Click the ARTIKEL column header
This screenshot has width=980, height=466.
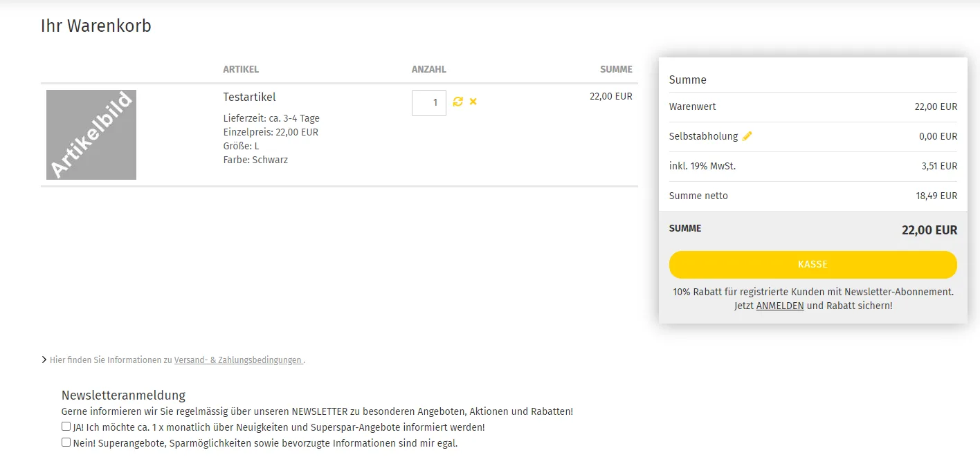point(241,69)
